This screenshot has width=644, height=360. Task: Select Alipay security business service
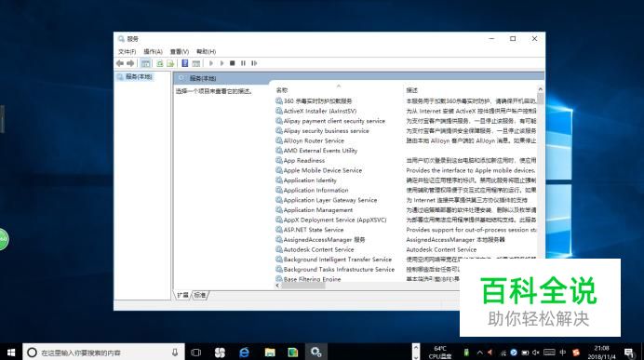322,131
